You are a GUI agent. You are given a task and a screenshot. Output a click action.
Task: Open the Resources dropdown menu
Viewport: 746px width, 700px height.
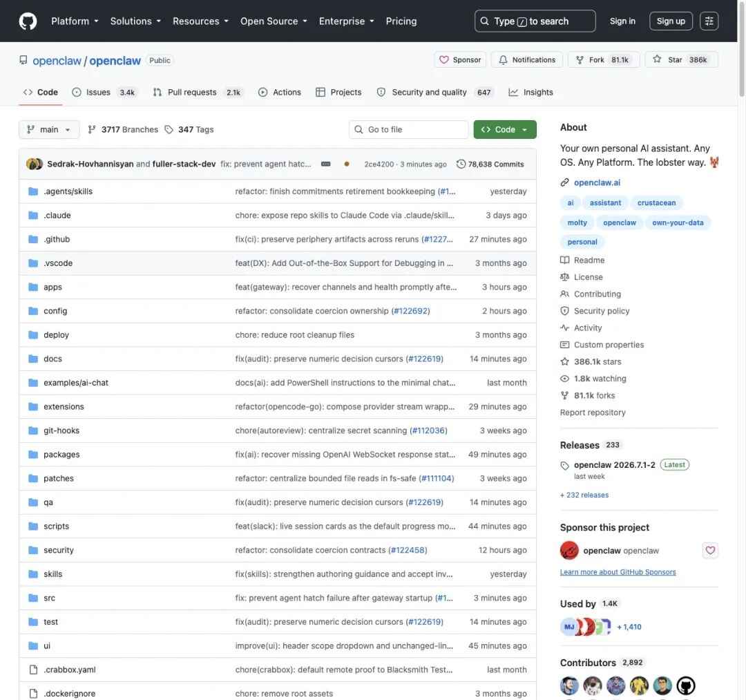[200, 21]
